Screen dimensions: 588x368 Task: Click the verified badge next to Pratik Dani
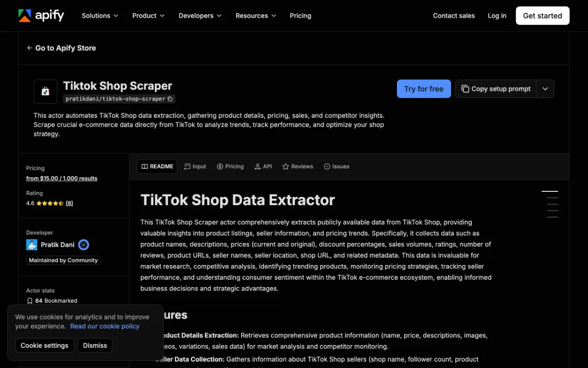pos(84,245)
